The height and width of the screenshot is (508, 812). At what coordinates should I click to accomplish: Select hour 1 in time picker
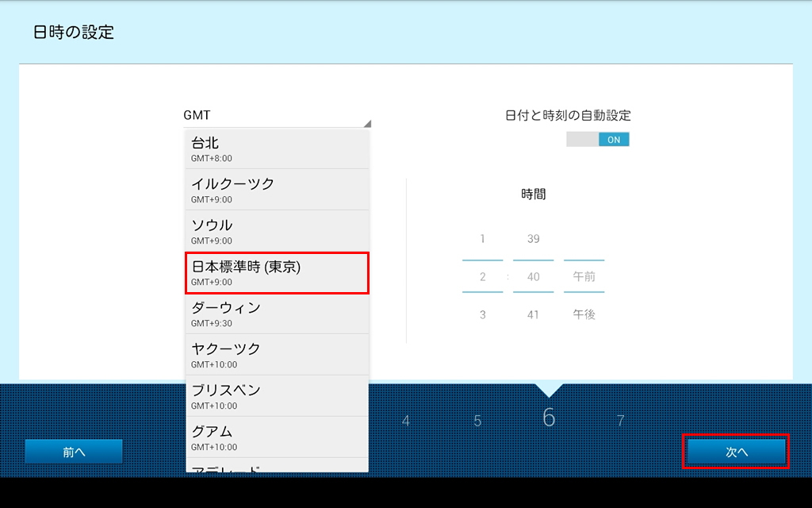pos(482,239)
